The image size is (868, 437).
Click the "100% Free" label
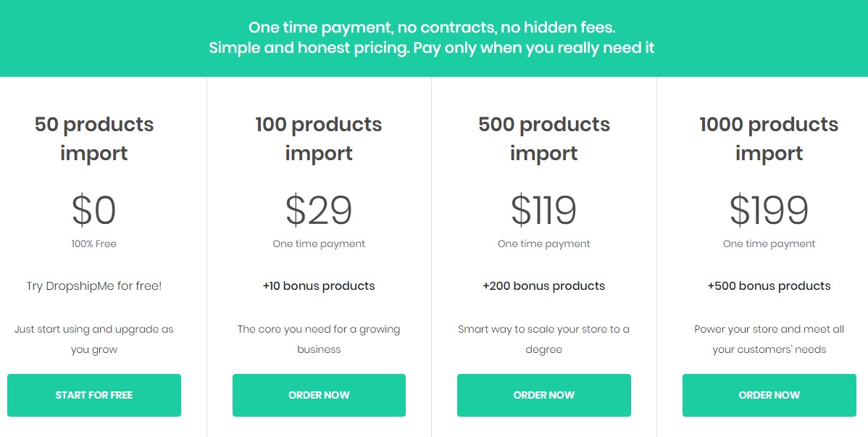coord(94,244)
